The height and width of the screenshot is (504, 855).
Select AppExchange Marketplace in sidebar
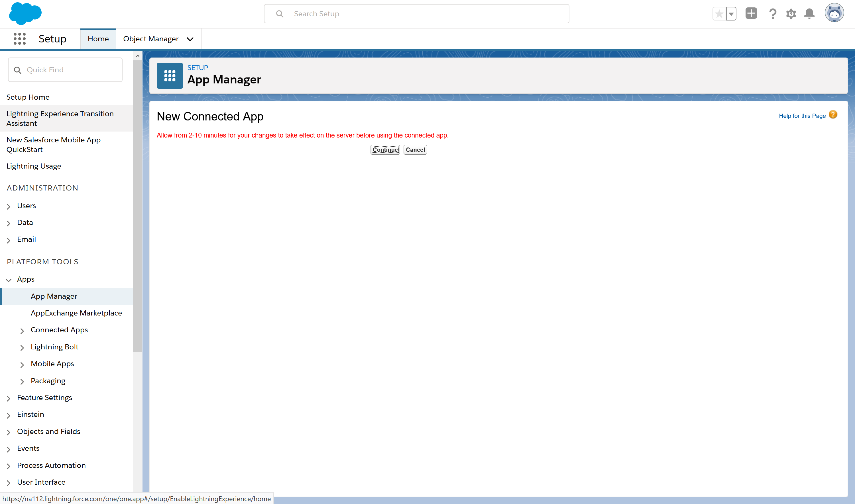tap(76, 313)
